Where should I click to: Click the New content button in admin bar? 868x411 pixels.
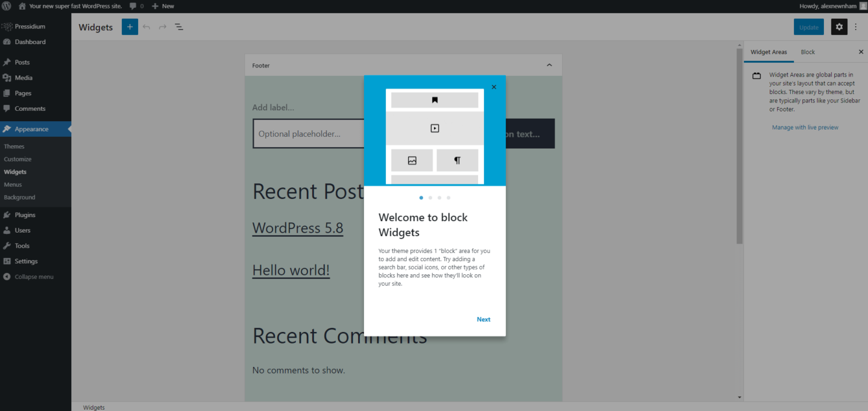click(x=163, y=6)
